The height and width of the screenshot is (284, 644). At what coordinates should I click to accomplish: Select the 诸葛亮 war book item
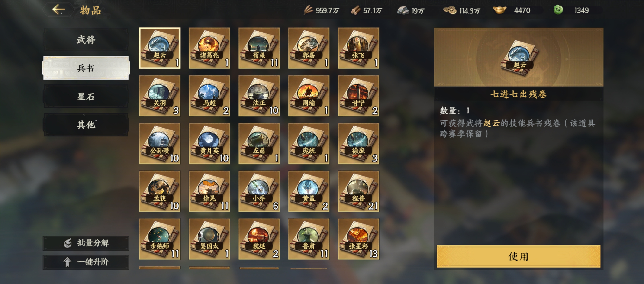[209, 48]
